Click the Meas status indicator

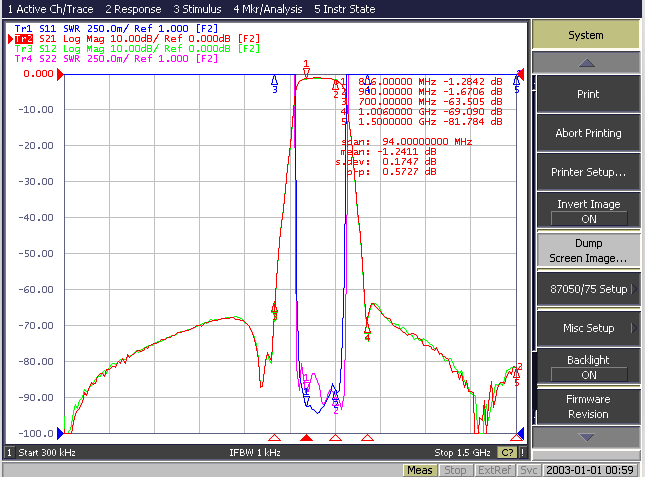[420, 470]
